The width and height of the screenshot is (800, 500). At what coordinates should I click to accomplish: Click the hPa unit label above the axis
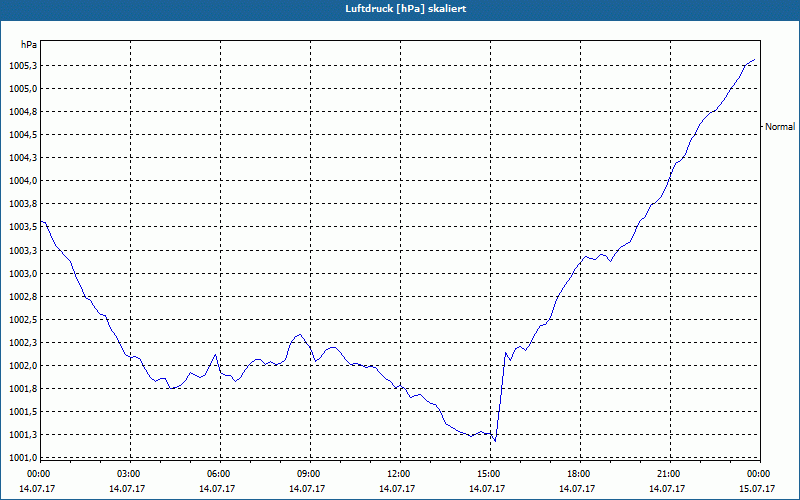[29, 45]
